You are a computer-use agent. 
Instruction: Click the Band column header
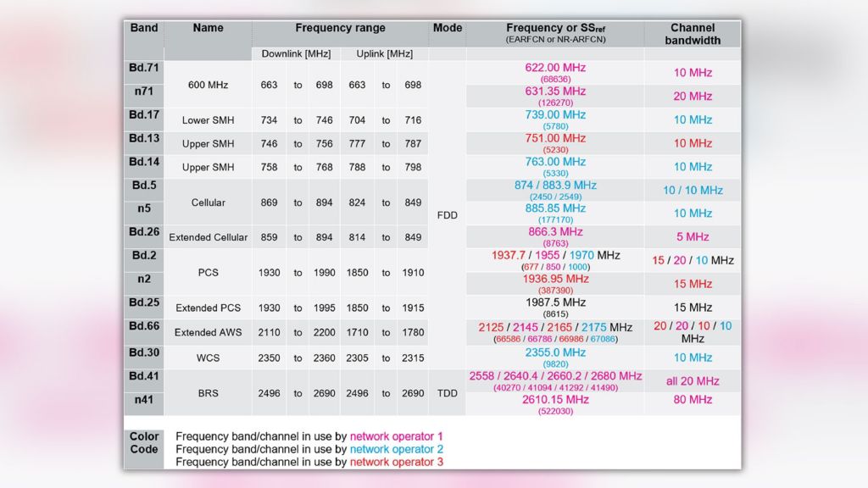(142, 28)
